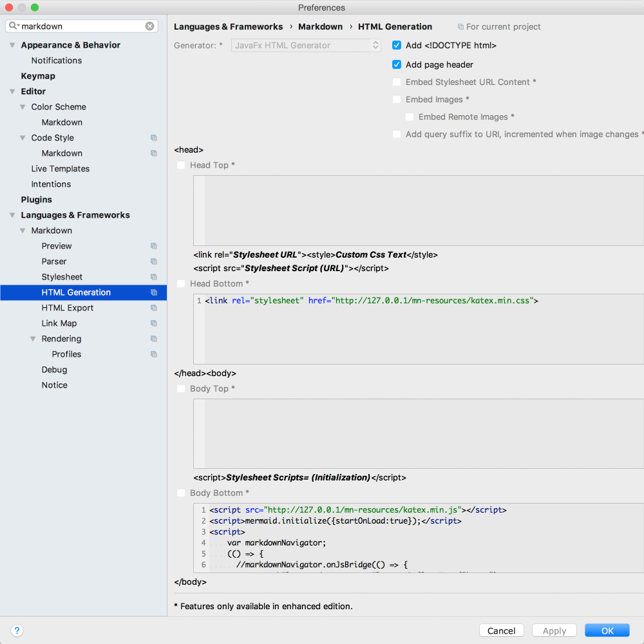Select Intentions under Editor

(51, 184)
